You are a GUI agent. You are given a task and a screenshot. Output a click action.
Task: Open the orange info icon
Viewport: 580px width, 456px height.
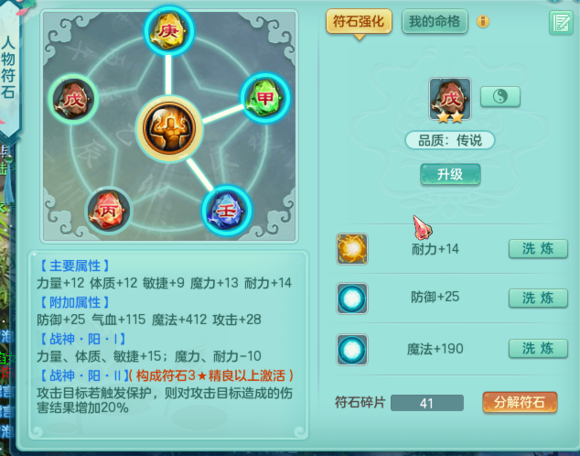[483, 21]
